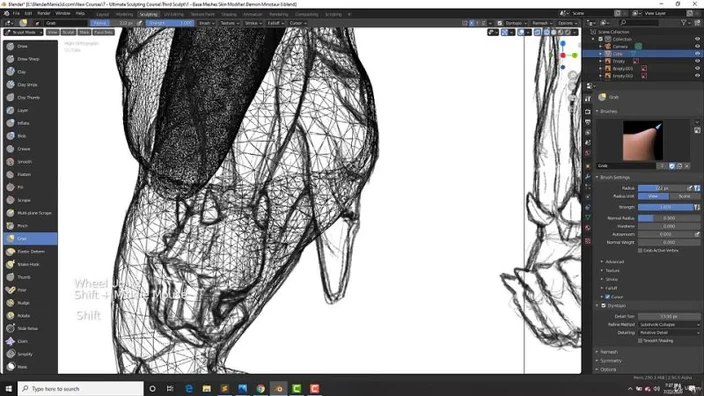Viewport: 704px width, 396px height.
Task: Switch to the UV Editing workspace tab
Action: 174,14
